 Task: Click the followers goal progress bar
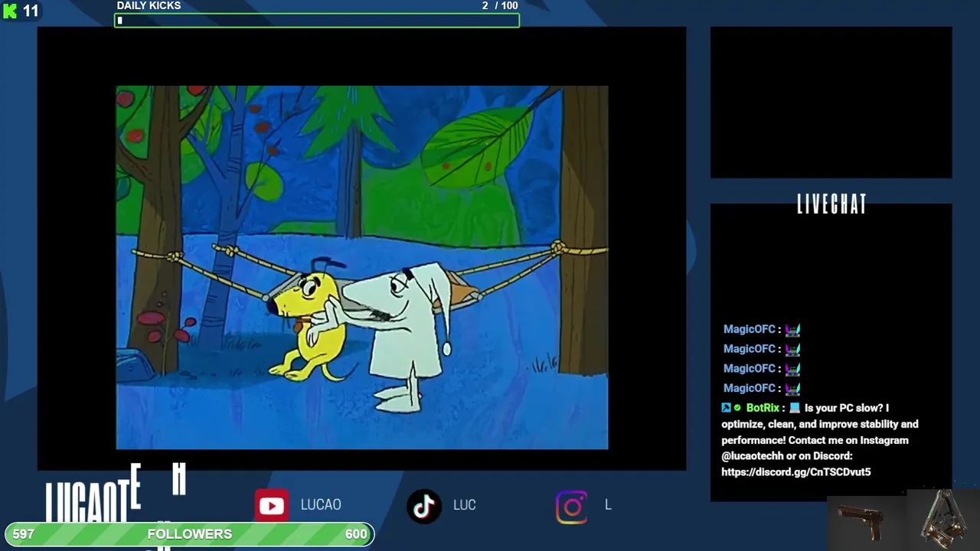click(x=189, y=534)
